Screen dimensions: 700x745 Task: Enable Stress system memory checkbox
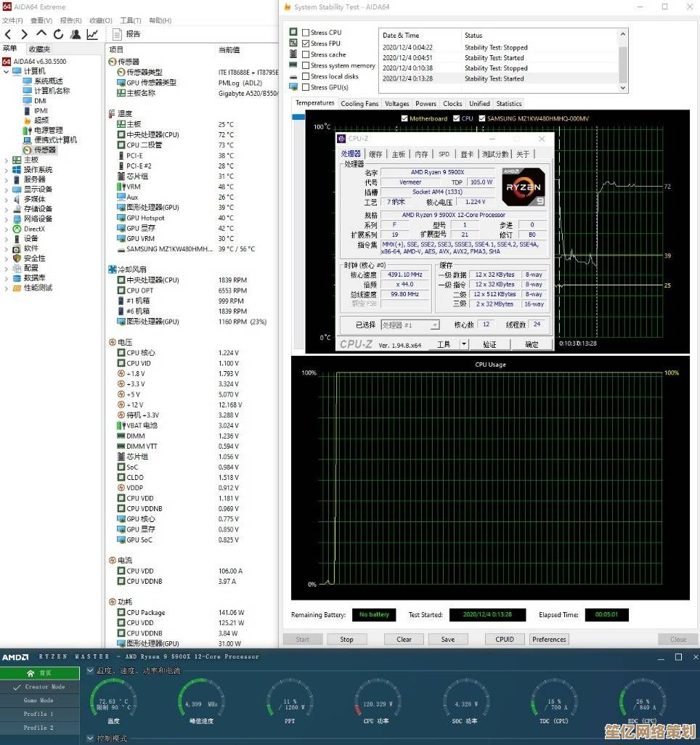[306, 65]
